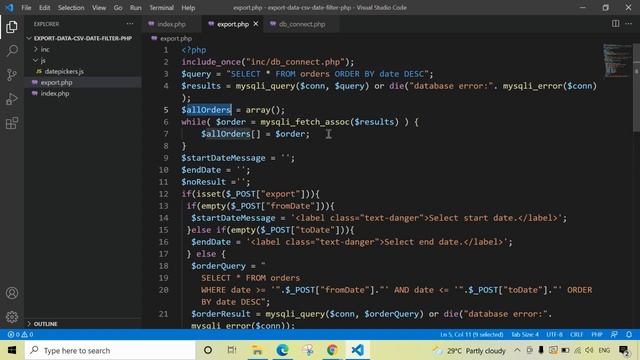Click on the $startDateMessage line 9 code
This screenshot has width=640, height=360.
[238, 158]
